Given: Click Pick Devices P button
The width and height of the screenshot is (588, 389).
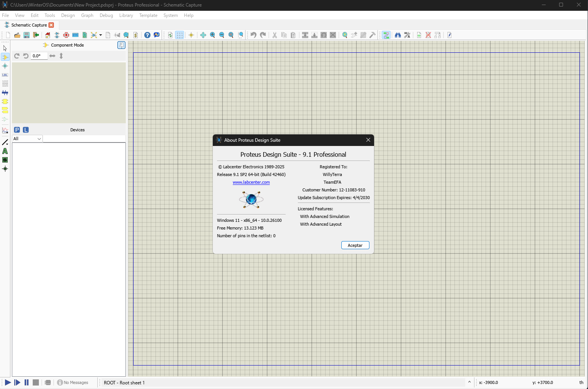Looking at the screenshot, I should 17,130.
